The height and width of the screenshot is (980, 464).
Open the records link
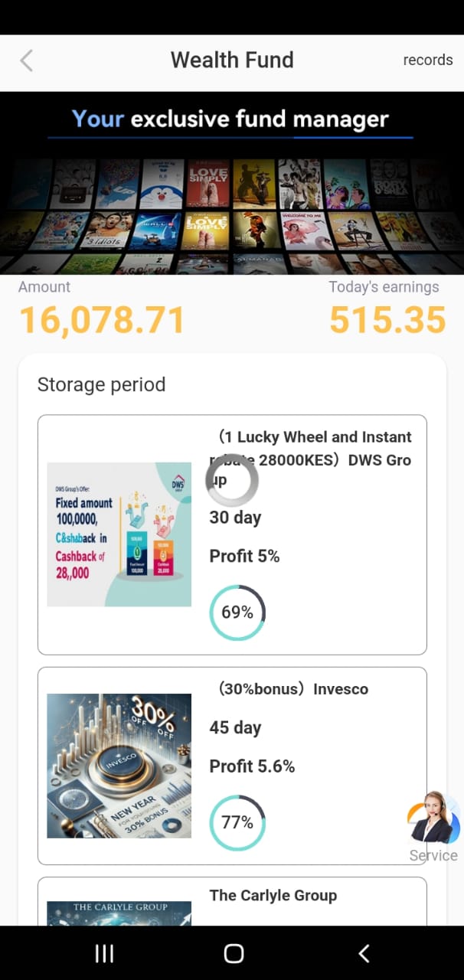[x=427, y=60]
